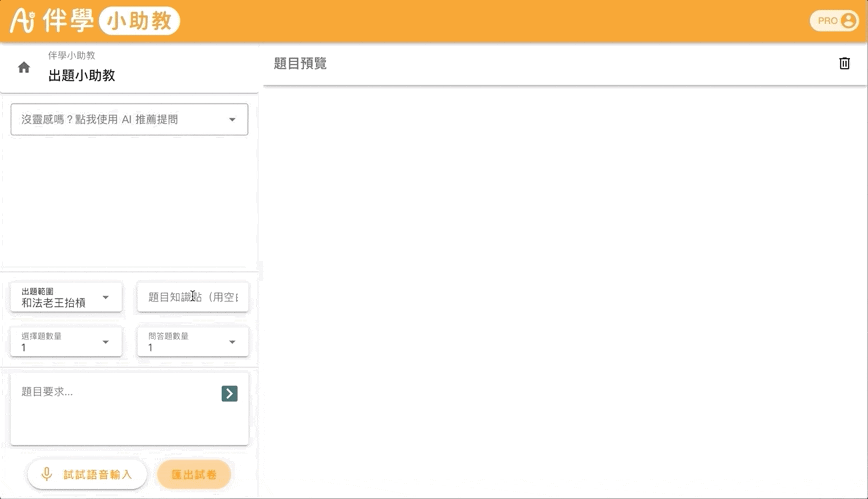
Task: Click the 出題小助教 page title
Action: click(x=81, y=75)
